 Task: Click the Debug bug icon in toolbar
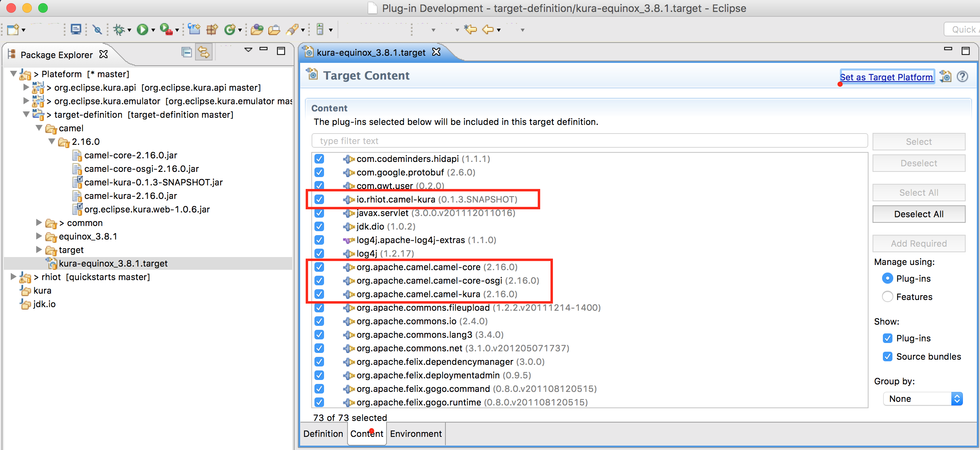[118, 29]
